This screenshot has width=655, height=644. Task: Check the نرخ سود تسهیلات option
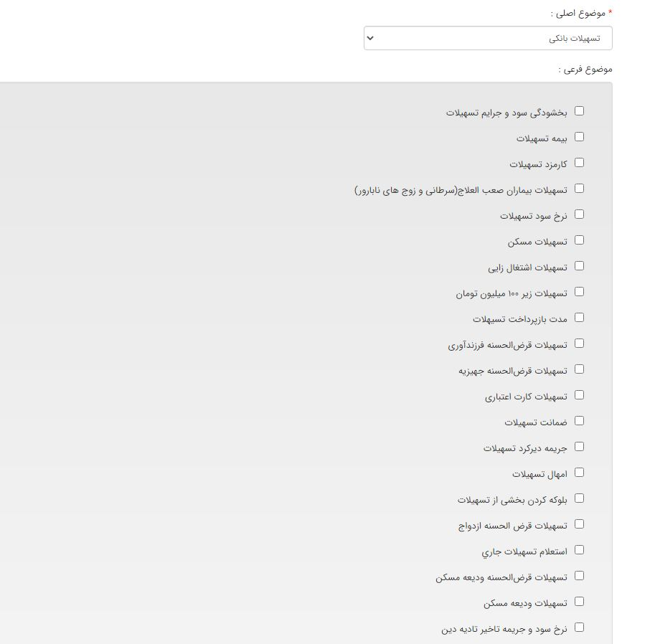(x=580, y=214)
